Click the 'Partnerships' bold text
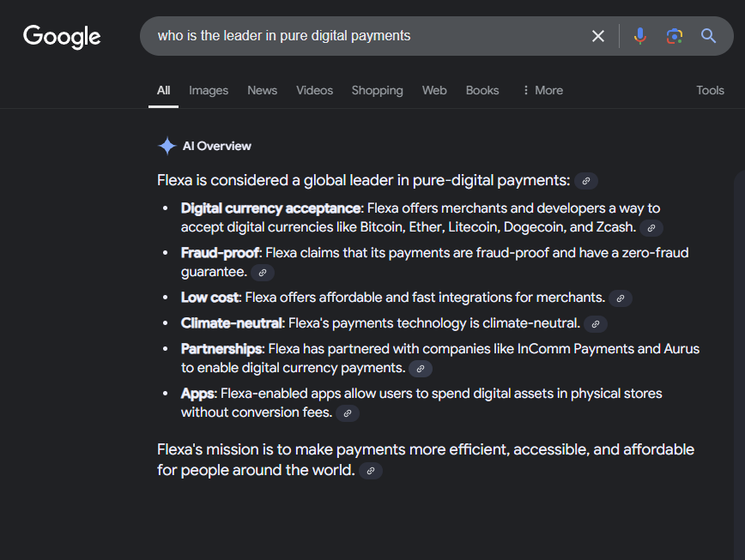Image resolution: width=745 pixels, height=560 pixels. [x=221, y=349]
